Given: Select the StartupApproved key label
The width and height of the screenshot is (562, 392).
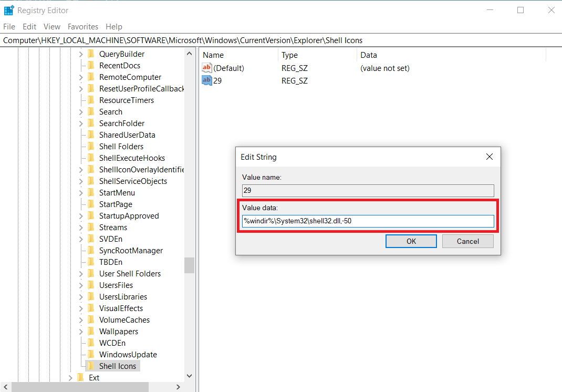Looking at the screenshot, I should [129, 216].
